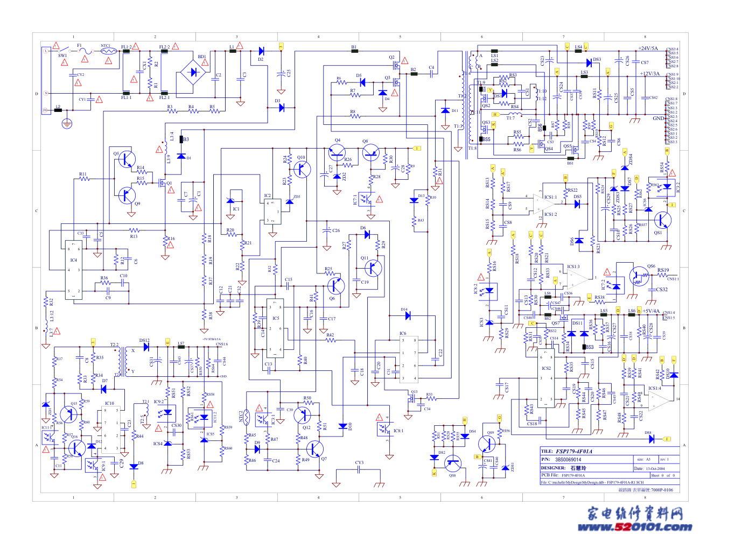Select the IC8:1 optocoupler symbol
The image size is (756, 534).
coord(384,430)
